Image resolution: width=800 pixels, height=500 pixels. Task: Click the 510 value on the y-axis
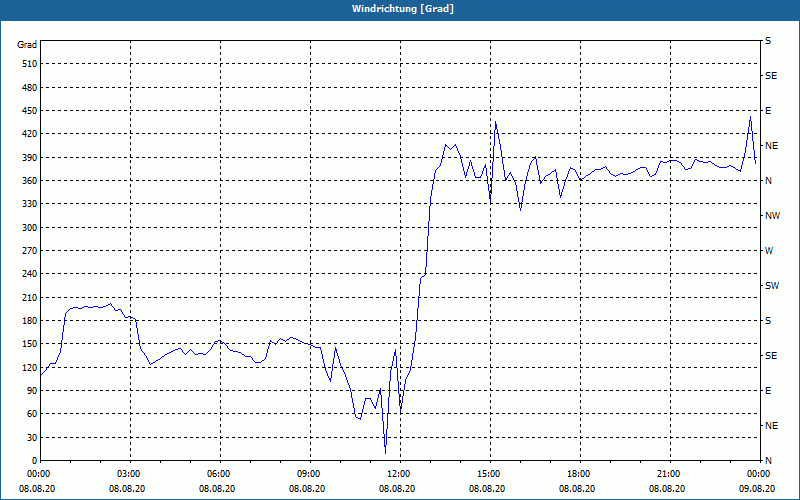click(29, 64)
